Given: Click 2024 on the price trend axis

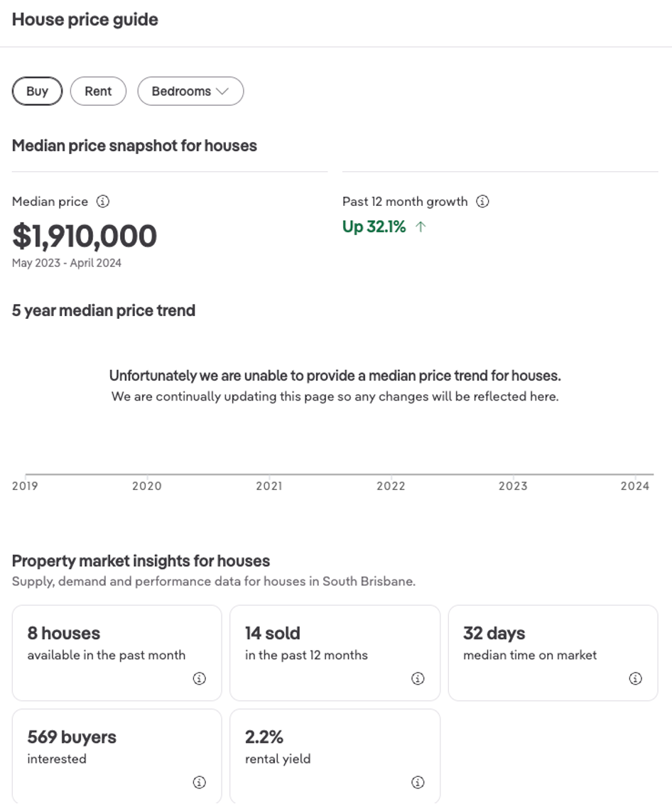Looking at the screenshot, I should tap(634, 487).
